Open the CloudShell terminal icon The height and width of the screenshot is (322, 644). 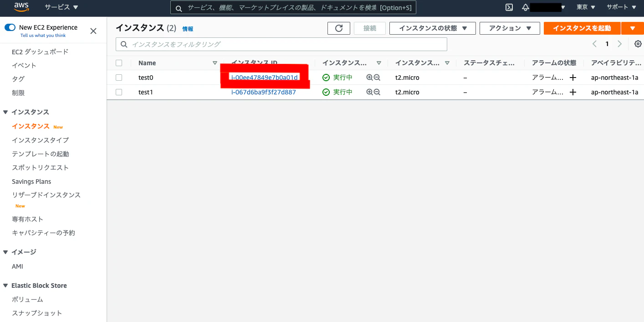point(510,7)
